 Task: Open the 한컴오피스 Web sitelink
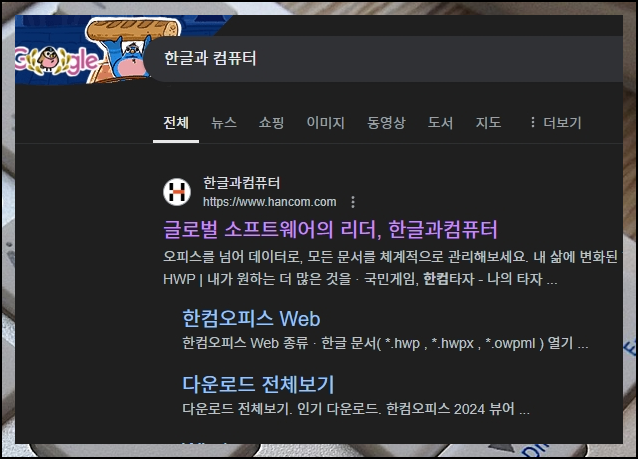click(251, 318)
